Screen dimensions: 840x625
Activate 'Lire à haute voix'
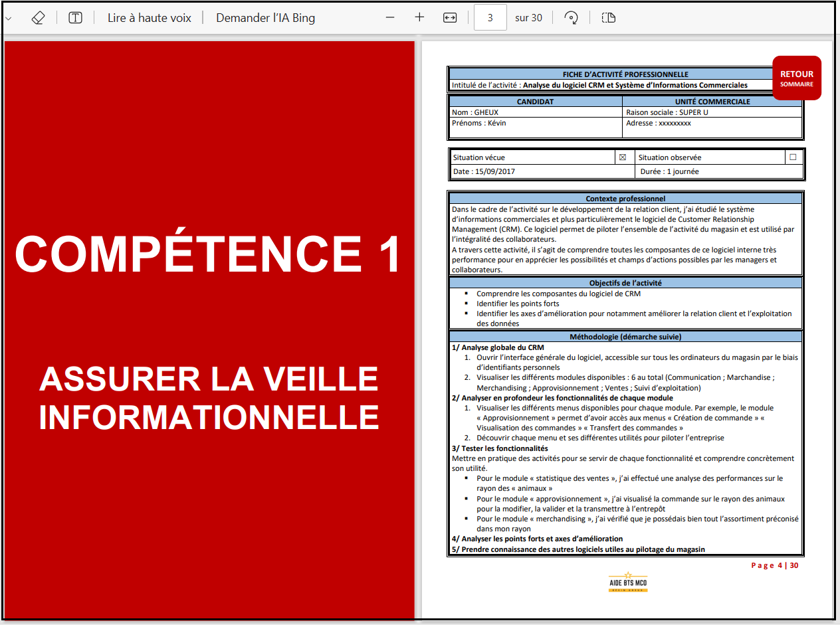[x=149, y=17]
